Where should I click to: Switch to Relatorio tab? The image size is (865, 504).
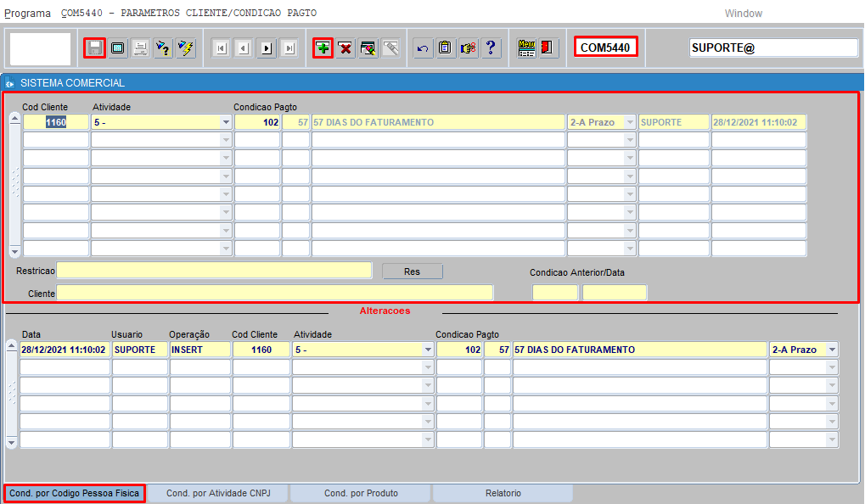tap(503, 493)
